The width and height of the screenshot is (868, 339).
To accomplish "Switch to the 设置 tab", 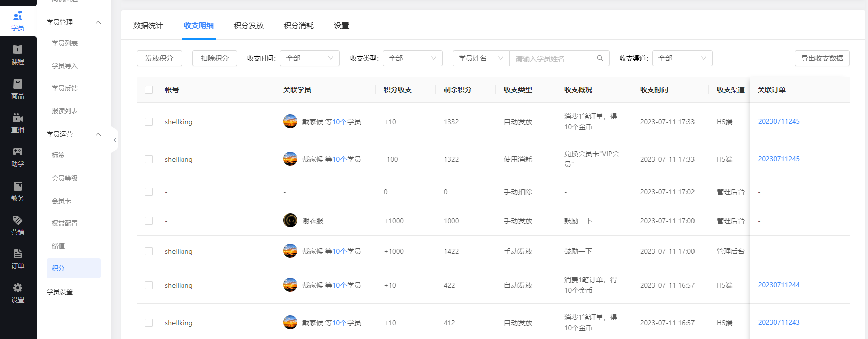I will pyautogui.click(x=341, y=25).
